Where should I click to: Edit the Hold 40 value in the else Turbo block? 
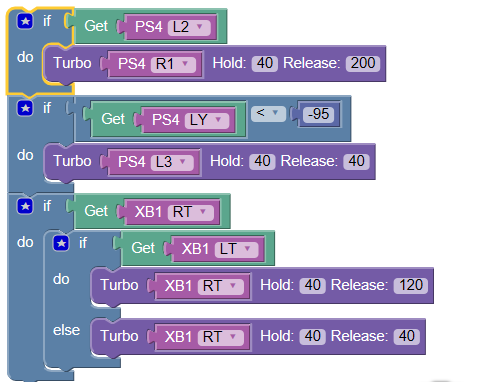312,337
